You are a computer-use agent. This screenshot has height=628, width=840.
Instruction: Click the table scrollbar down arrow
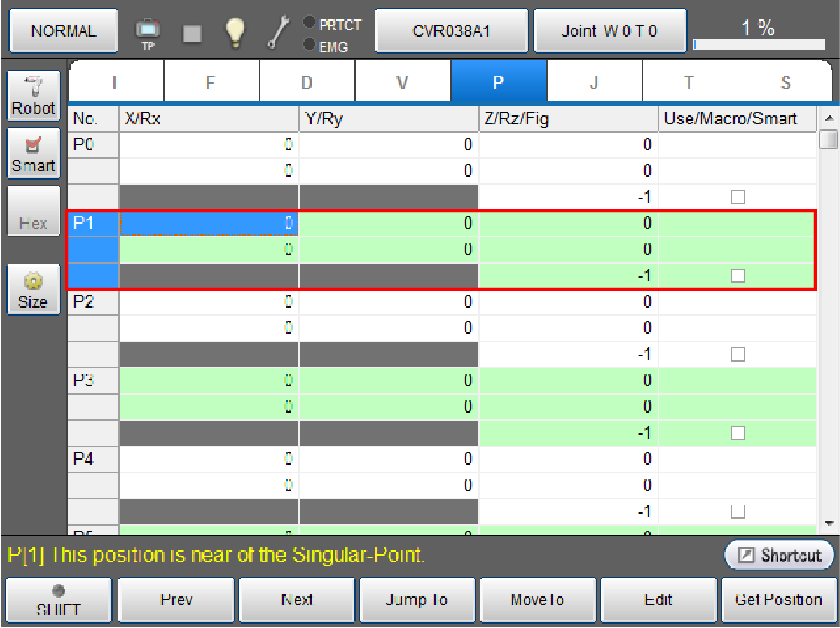(x=830, y=523)
